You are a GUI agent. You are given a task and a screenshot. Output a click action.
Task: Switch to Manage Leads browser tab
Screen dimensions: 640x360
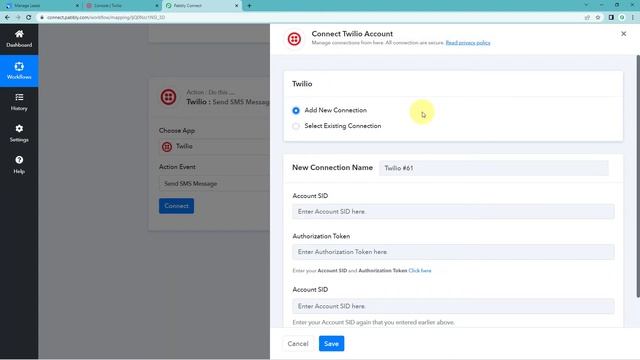click(x=41, y=6)
